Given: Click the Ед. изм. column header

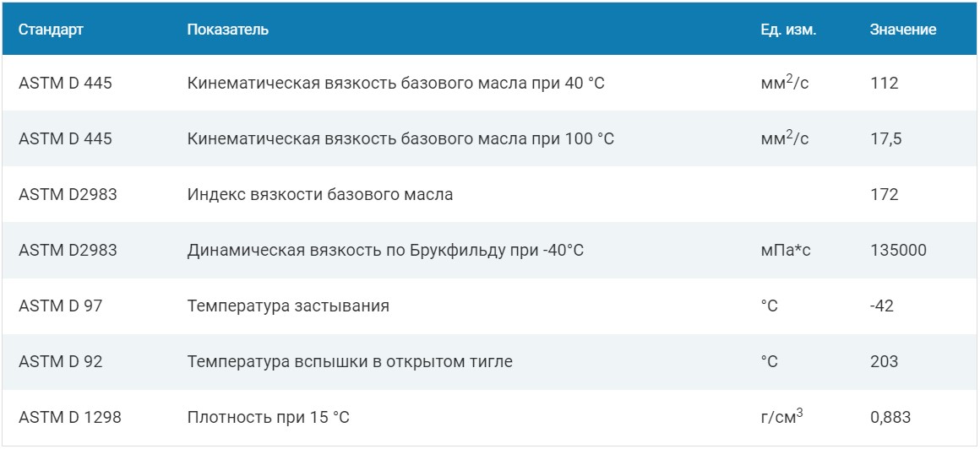Looking at the screenshot, I should pos(789,30).
